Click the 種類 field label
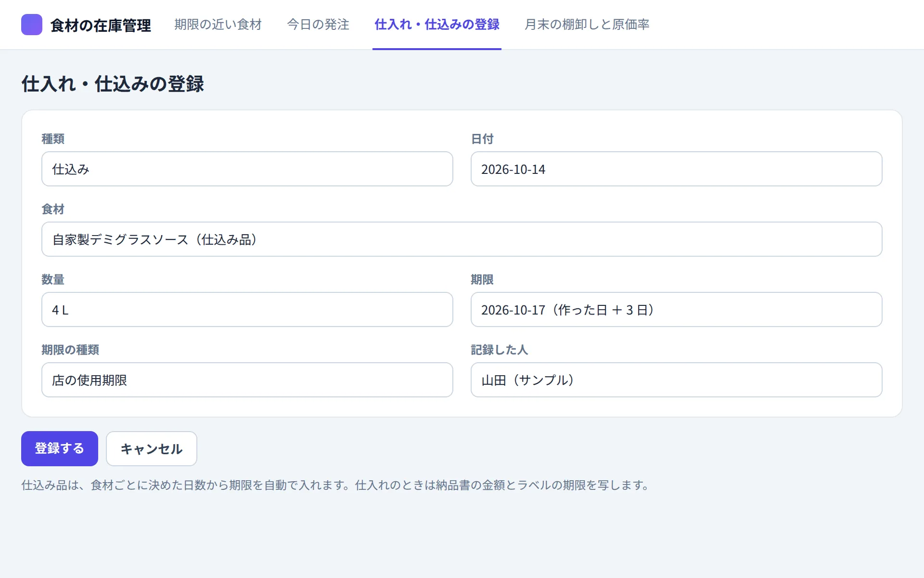 (53, 139)
